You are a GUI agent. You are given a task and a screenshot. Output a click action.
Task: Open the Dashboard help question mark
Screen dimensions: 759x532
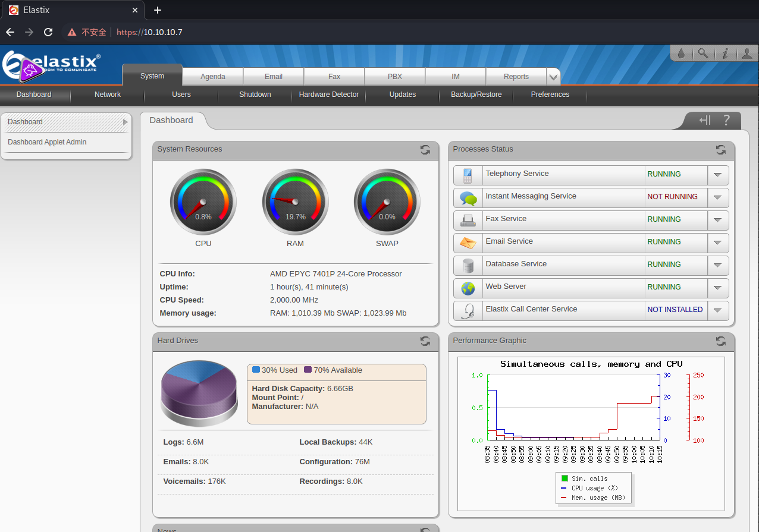point(726,121)
